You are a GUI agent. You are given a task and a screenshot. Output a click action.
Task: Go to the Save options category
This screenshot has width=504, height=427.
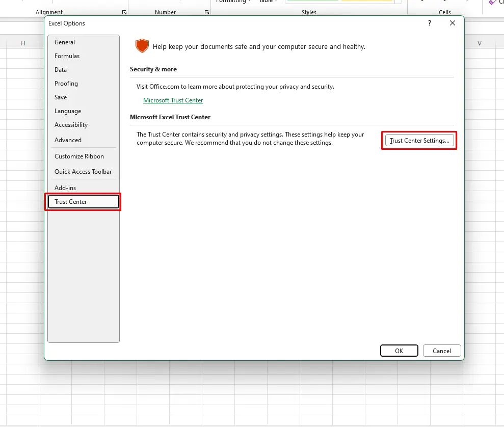tap(61, 97)
